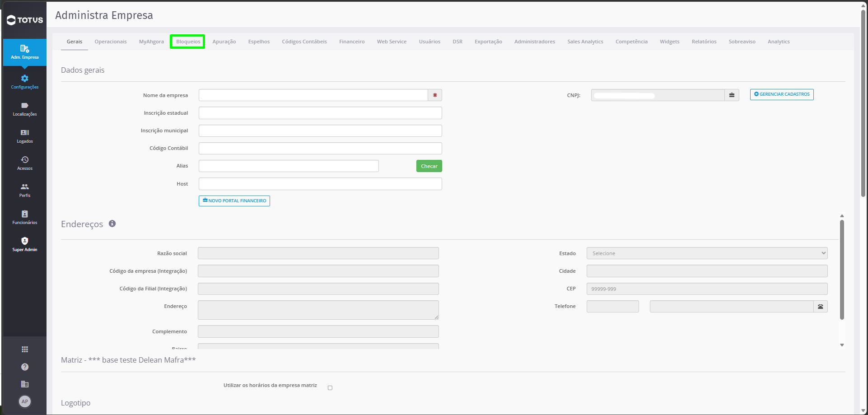Click the Telefone area code field
Screen dimensions: 868x415
[x=613, y=307]
